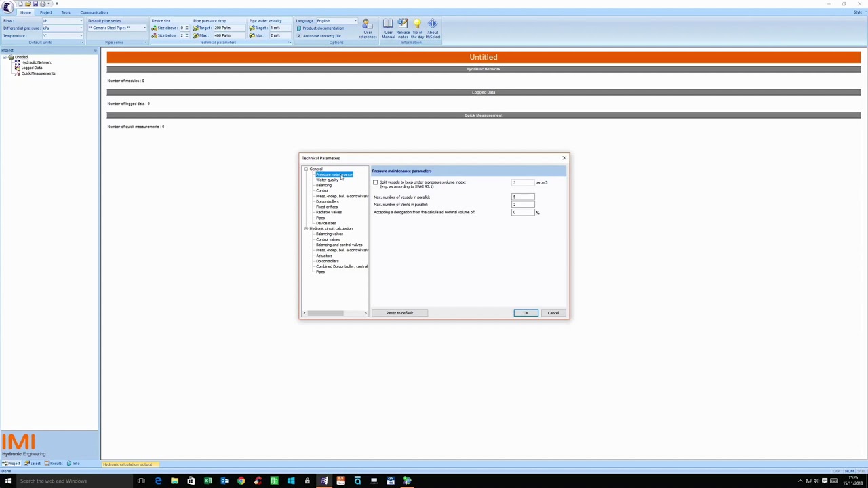Select Quick Measurements in project tree
The image size is (868, 488).
(x=38, y=73)
